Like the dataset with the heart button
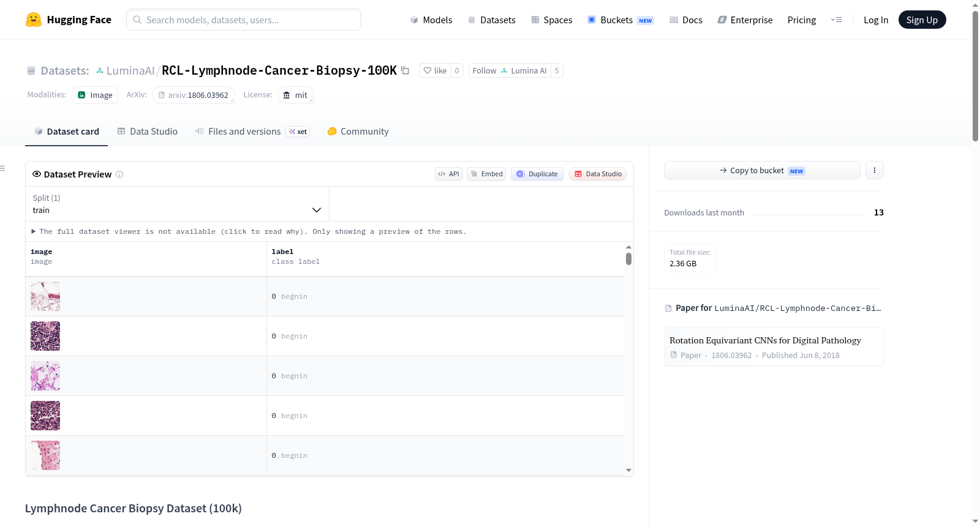The width and height of the screenshot is (980, 527). point(435,70)
